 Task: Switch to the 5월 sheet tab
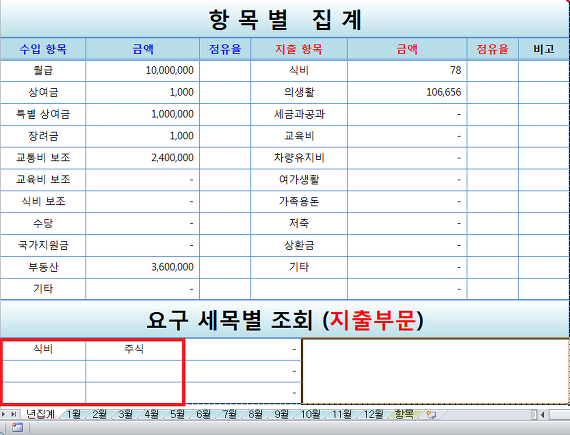(x=177, y=414)
